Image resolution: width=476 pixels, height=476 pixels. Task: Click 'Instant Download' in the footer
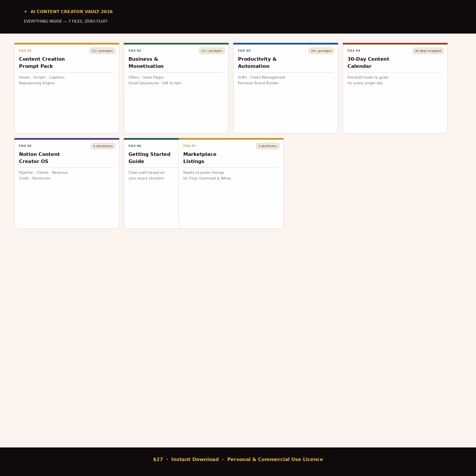[195, 459]
